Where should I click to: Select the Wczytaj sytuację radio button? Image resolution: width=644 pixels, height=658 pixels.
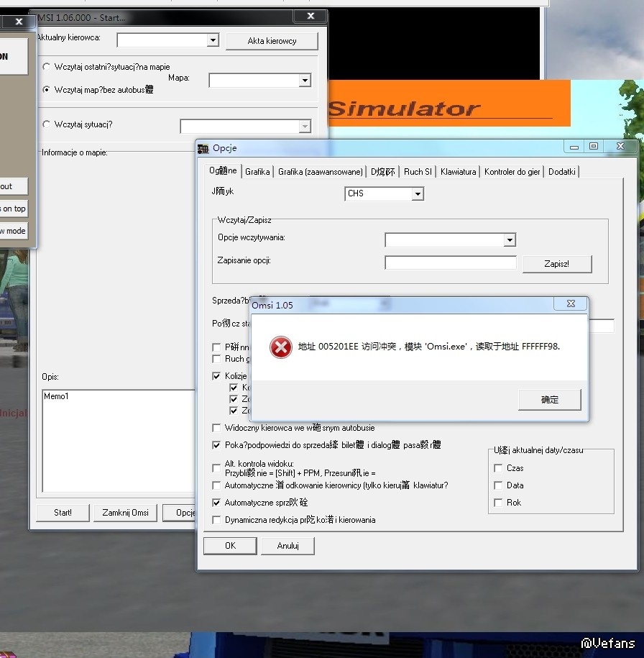pos(46,124)
